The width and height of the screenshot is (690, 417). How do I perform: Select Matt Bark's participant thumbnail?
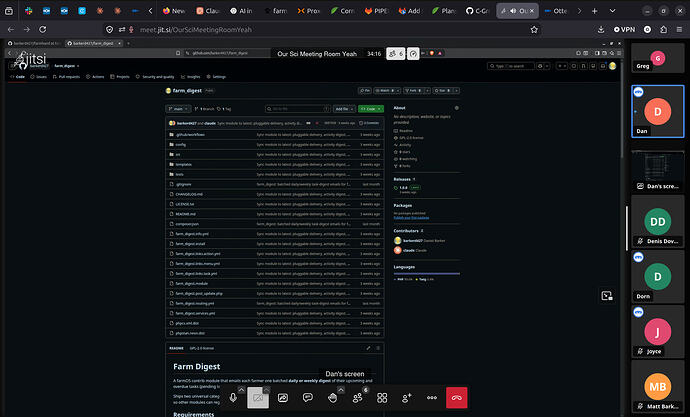657,386
